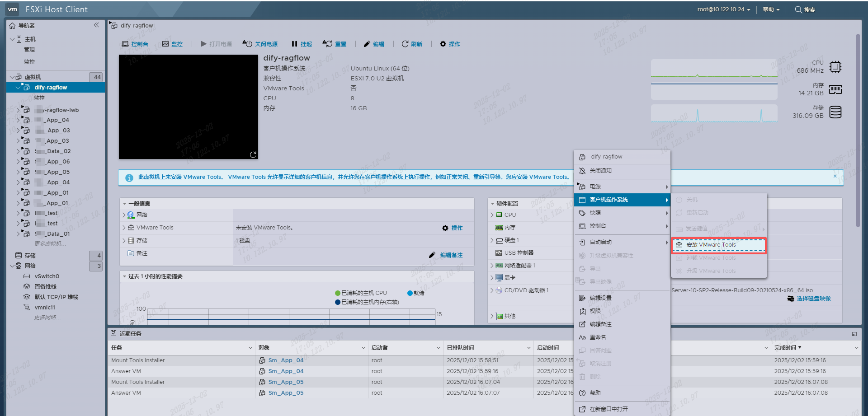Select Rename in the context menu

pos(622,337)
